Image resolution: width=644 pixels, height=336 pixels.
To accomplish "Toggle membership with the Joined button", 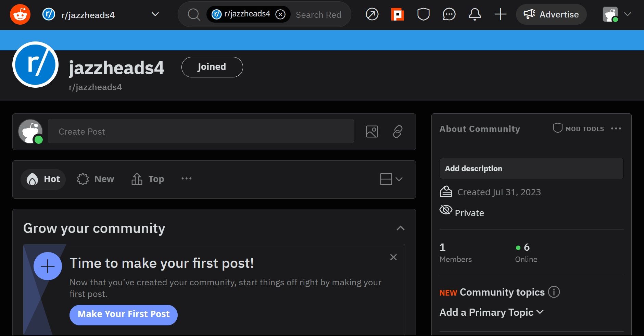I will tap(212, 67).
